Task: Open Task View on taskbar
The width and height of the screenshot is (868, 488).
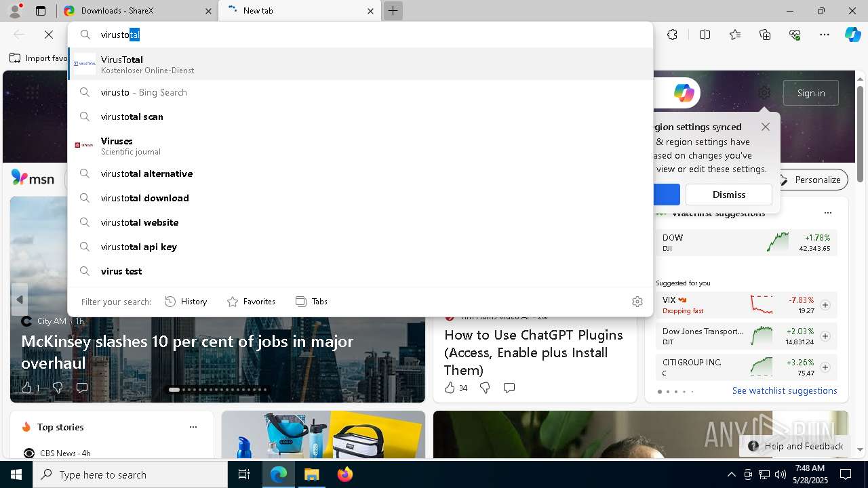Action: [x=244, y=474]
